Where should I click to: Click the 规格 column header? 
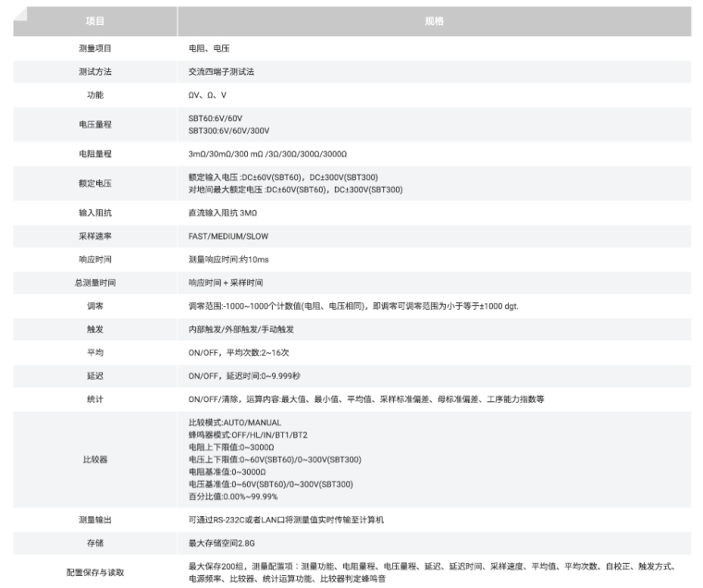435,20
